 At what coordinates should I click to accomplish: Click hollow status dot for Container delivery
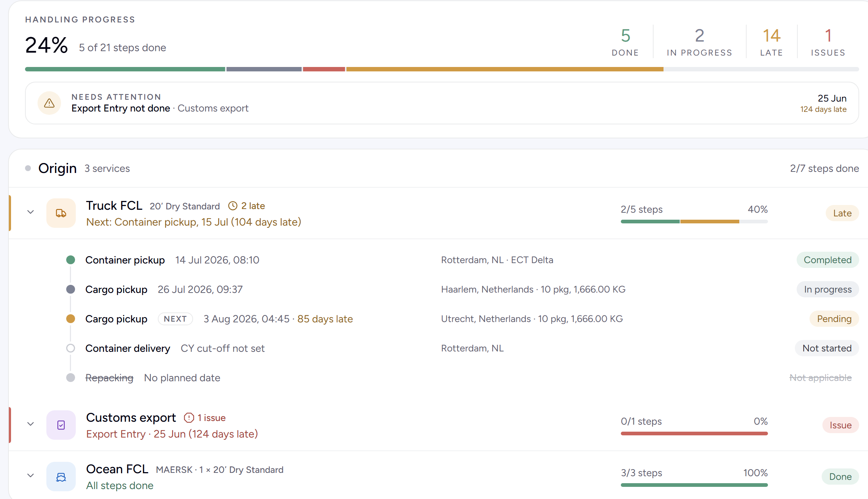click(x=71, y=348)
